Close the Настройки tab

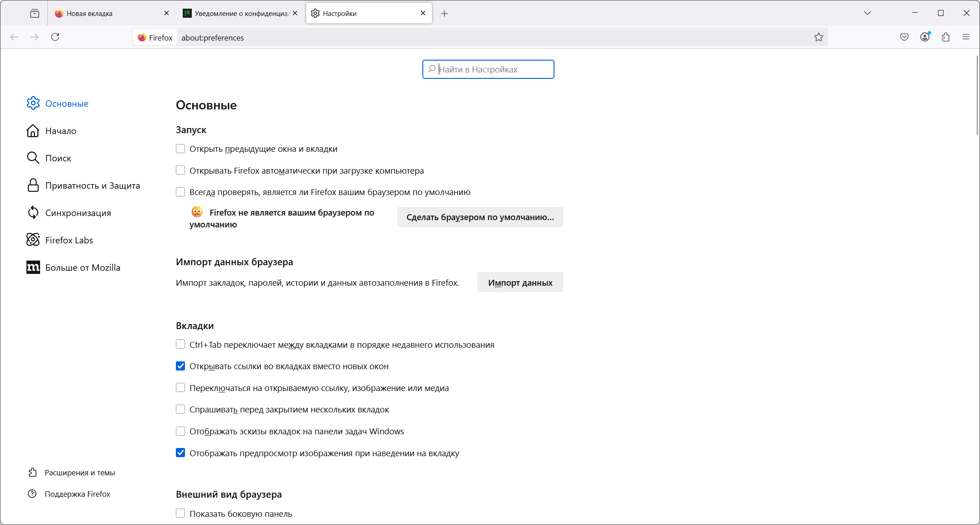coord(423,13)
